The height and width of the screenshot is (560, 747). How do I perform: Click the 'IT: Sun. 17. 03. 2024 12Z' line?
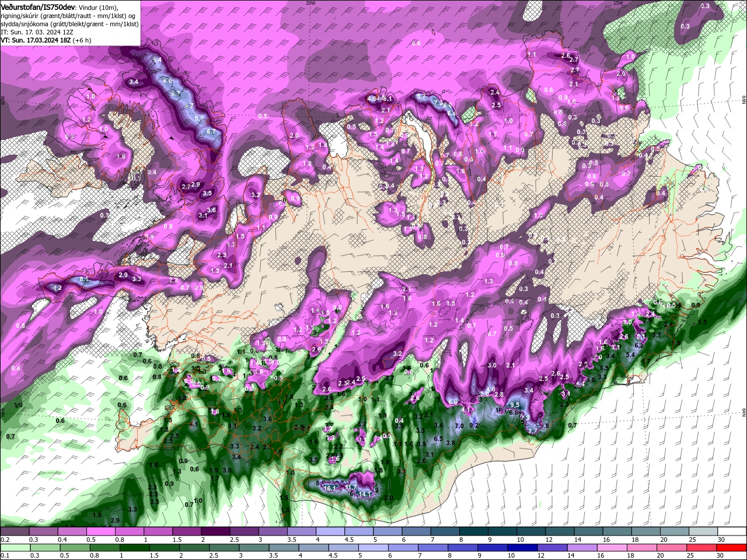tap(37, 32)
